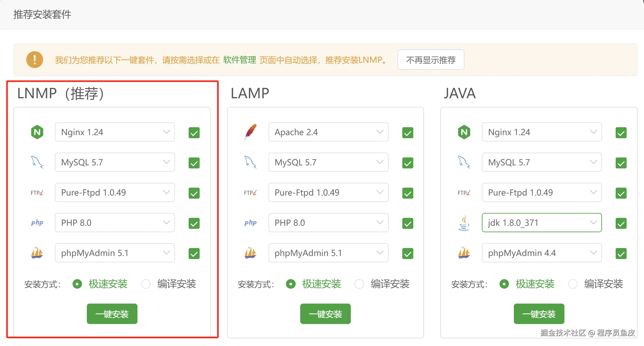Viewport: 644px width, 346px height.
Task: Uncheck the Apache 2.4 checkbox
Action: pos(407,133)
